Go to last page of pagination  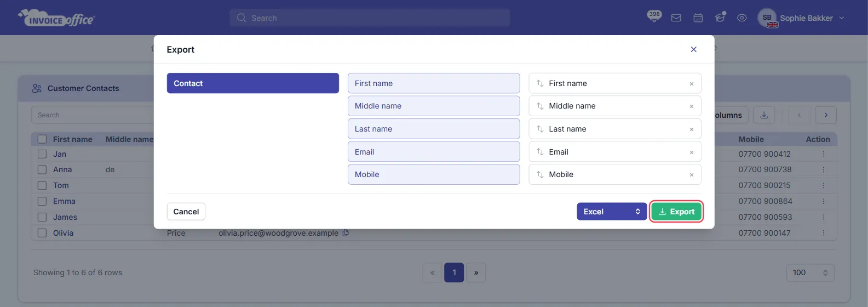pos(476,272)
